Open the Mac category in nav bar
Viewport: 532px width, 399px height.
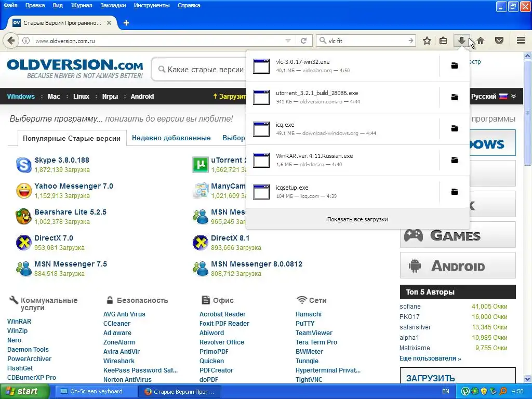pyautogui.click(x=54, y=96)
